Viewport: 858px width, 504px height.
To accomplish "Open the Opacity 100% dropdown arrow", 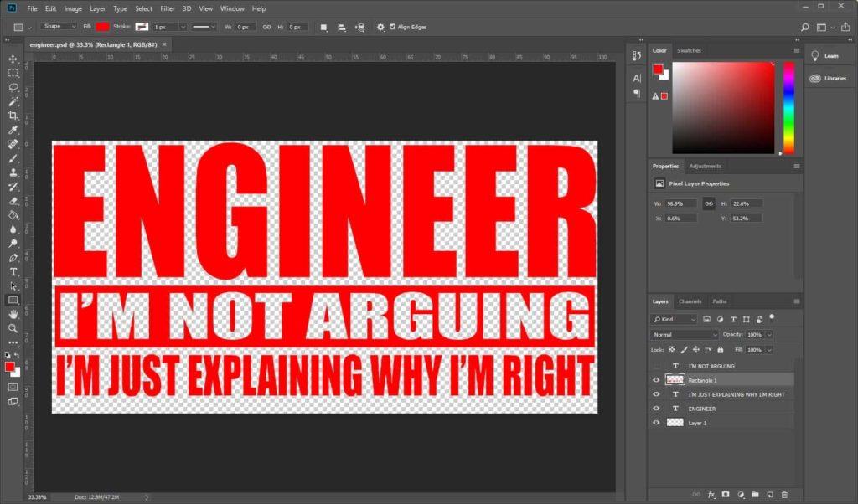I will 769,335.
